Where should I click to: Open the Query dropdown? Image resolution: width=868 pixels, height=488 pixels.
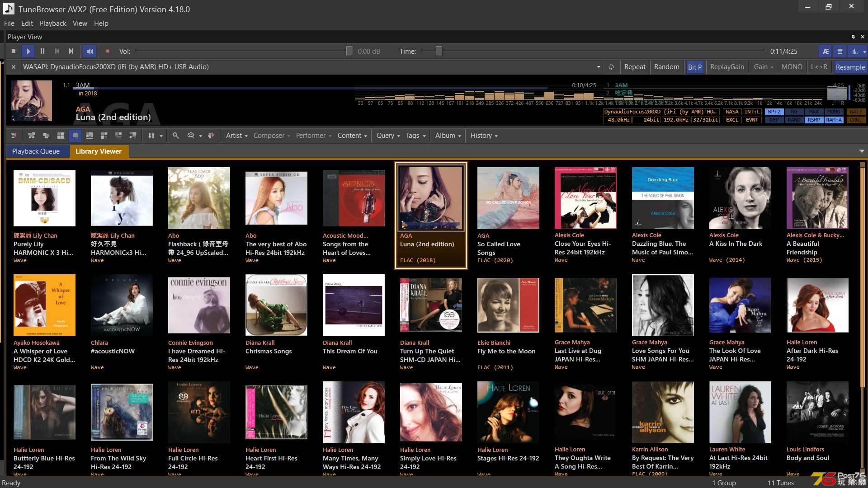click(388, 136)
